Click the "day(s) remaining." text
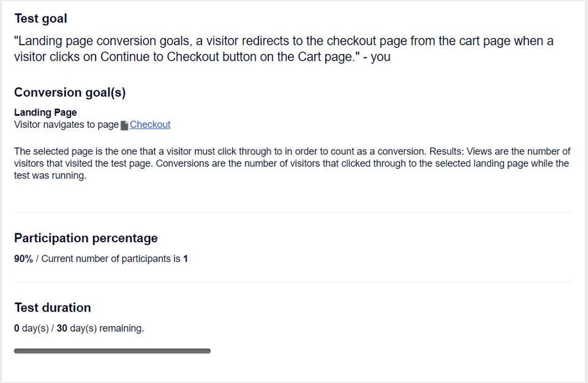Image resolution: width=588 pixels, height=383 pixels. point(107,329)
